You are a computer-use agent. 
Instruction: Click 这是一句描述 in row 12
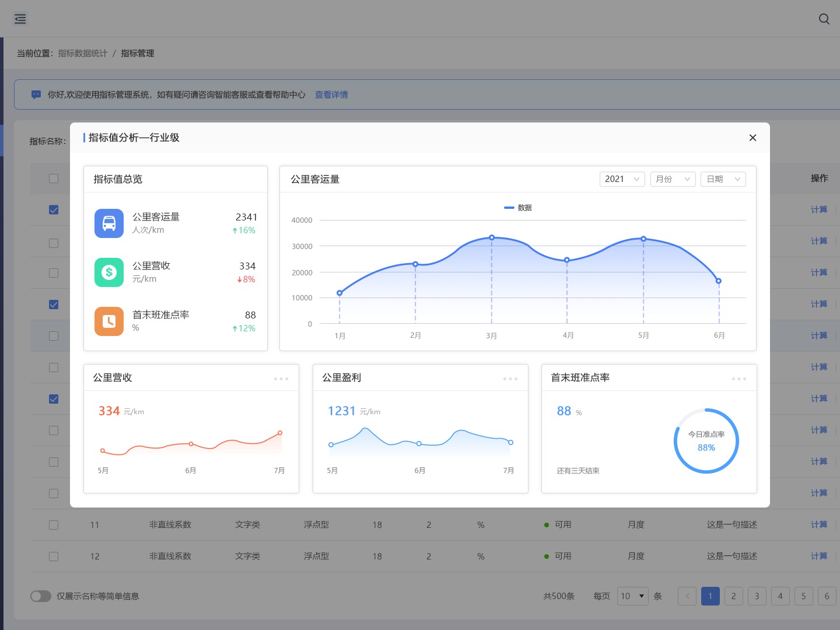[732, 556]
